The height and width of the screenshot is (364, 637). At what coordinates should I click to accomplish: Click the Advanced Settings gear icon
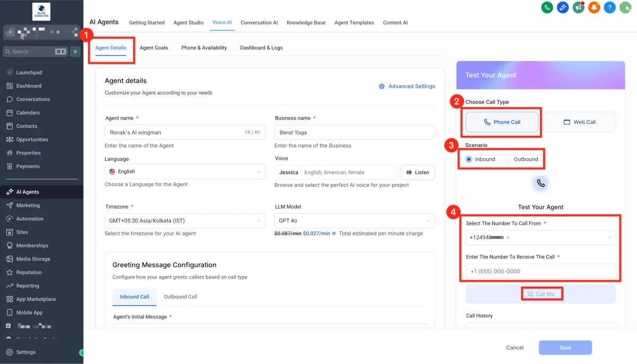tap(382, 86)
